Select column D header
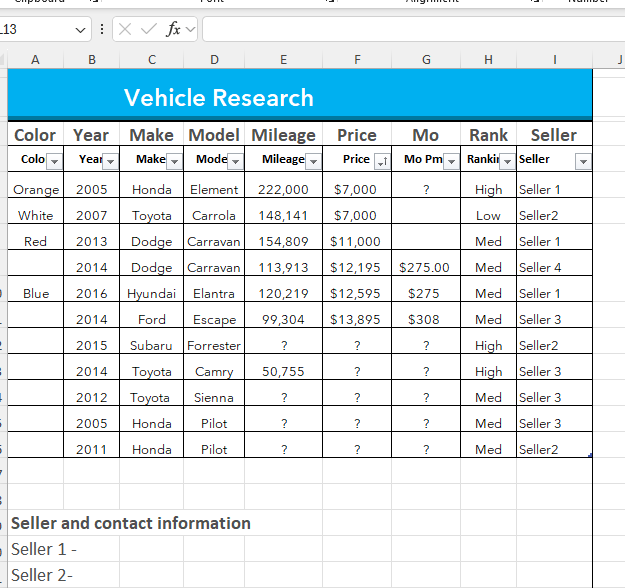 click(214, 60)
